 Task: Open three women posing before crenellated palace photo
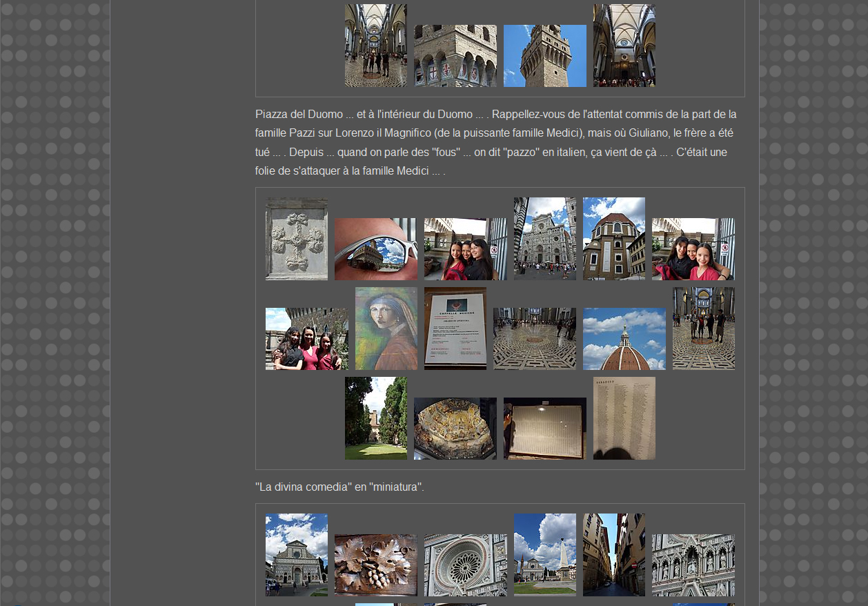click(x=306, y=339)
